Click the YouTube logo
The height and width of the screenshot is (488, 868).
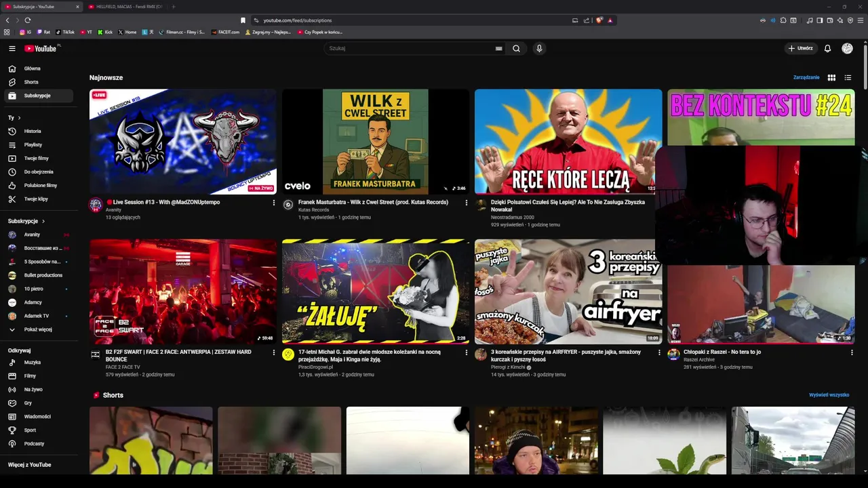point(42,48)
